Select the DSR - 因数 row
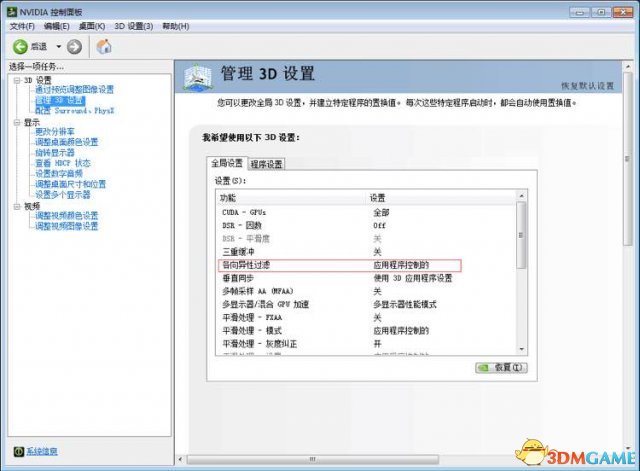This screenshot has width=640, height=471. (366, 225)
